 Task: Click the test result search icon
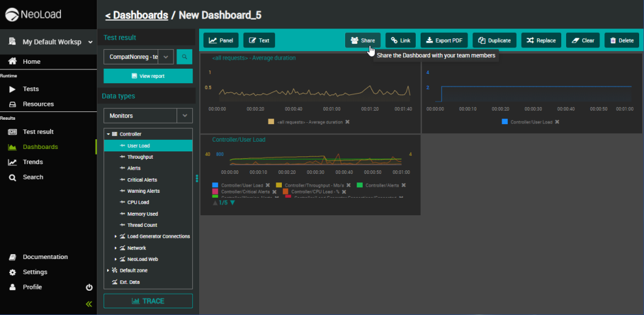[x=184, y=57]
